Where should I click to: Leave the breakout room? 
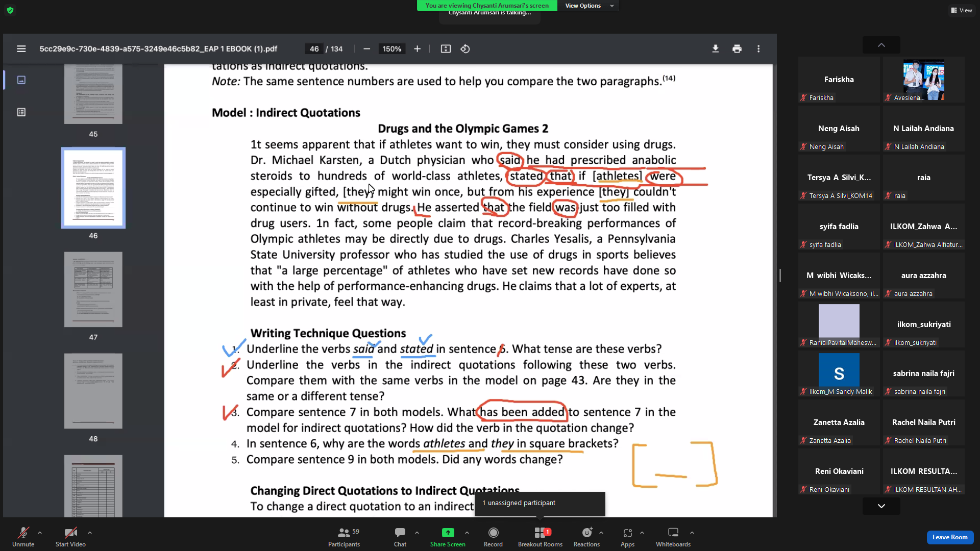[x=950, y=537]
